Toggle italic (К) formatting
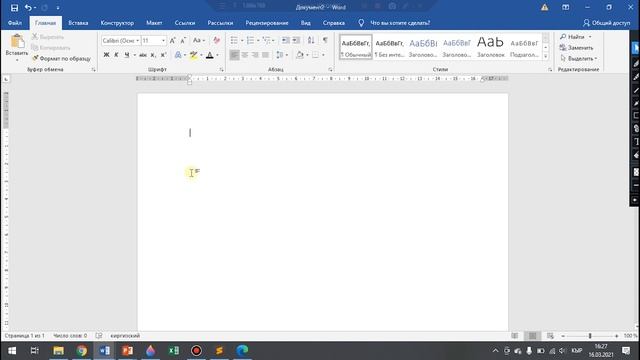The image size is (640, 360). coord(116,55)
